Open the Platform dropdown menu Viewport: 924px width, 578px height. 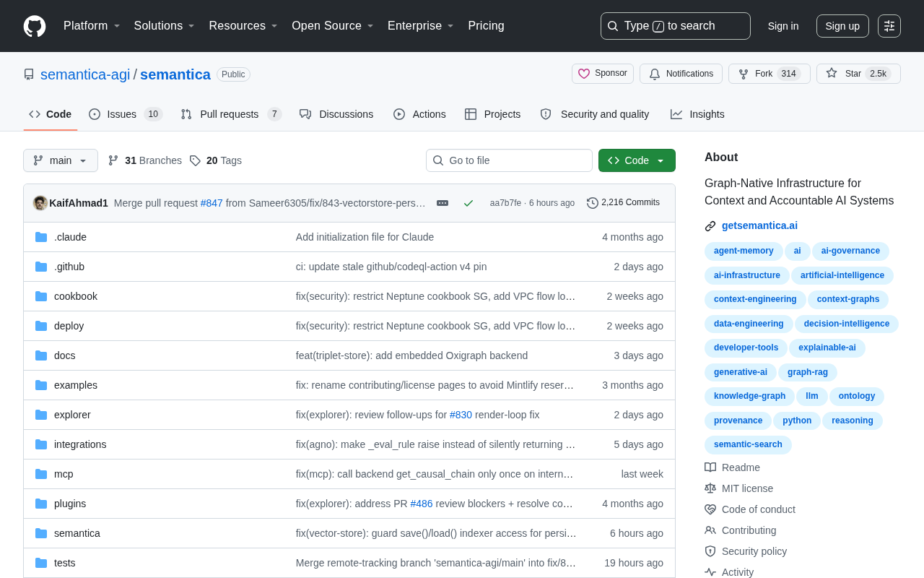92,26
